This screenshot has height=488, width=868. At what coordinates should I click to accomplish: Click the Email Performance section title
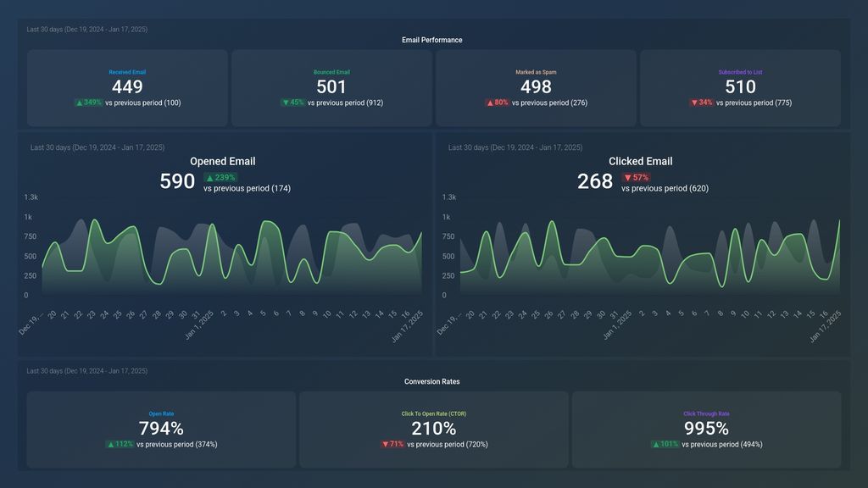tap(431, 40)
